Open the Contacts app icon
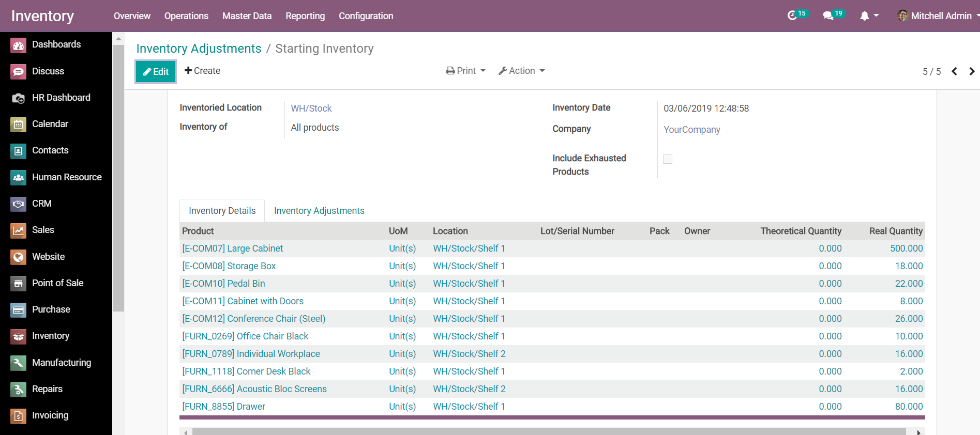The image size is (980, 435). pos(19,150)
